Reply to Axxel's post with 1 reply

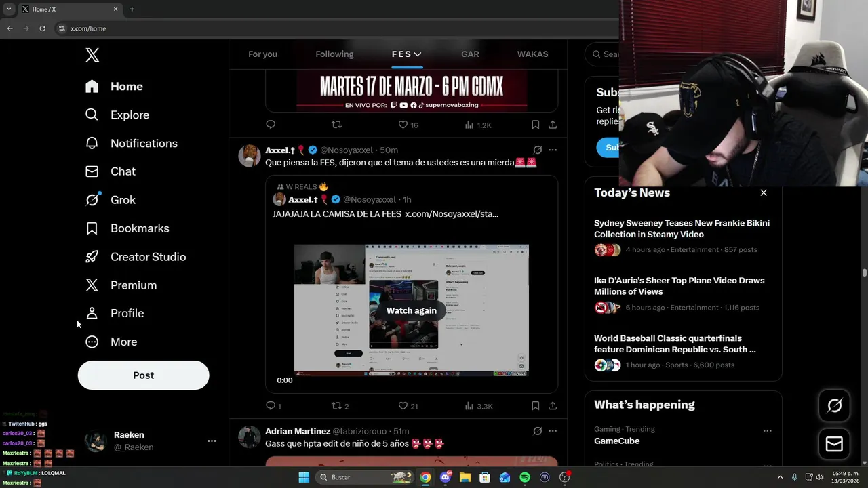coord(273,406)
